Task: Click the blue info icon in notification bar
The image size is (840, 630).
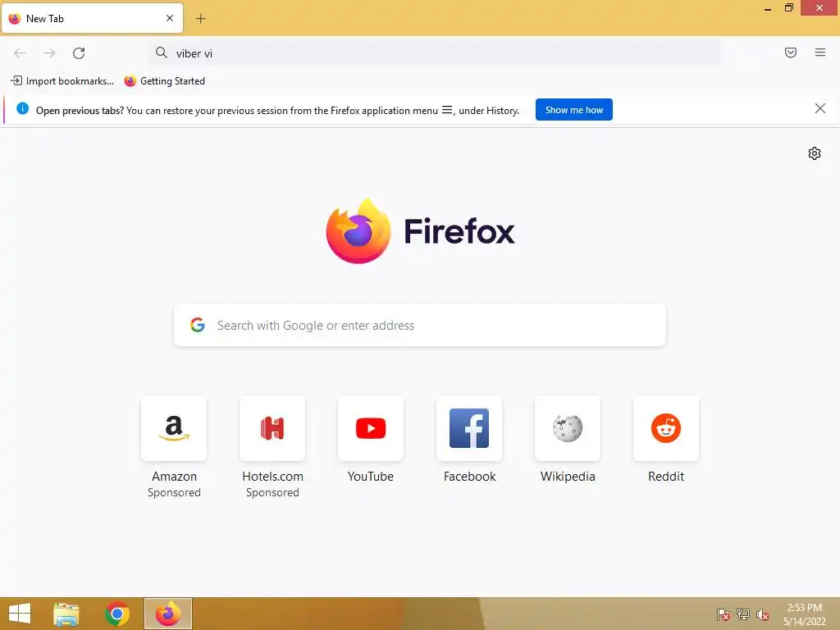Action: tap(22, 109)
